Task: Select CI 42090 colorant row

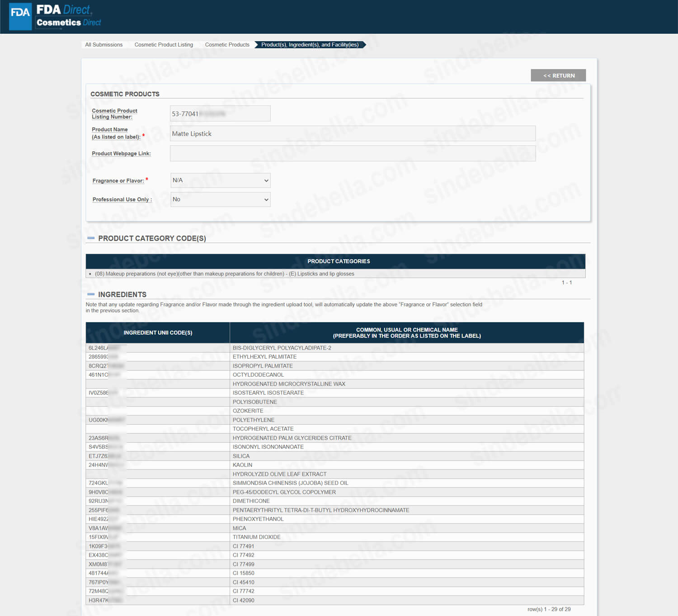Action: click(335, 600)
